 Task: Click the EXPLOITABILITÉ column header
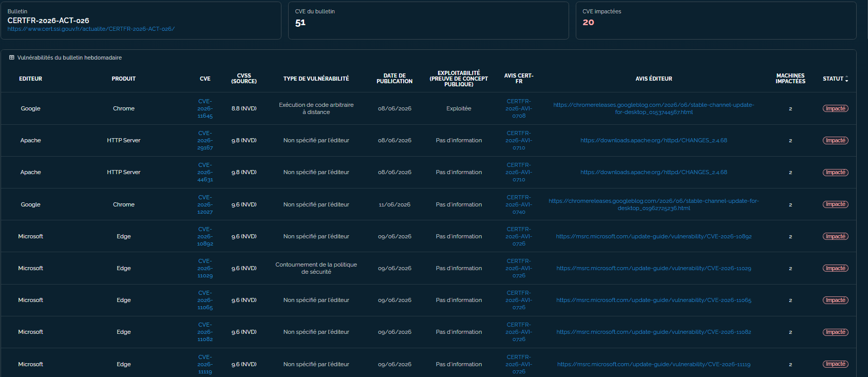click(459, 79)
